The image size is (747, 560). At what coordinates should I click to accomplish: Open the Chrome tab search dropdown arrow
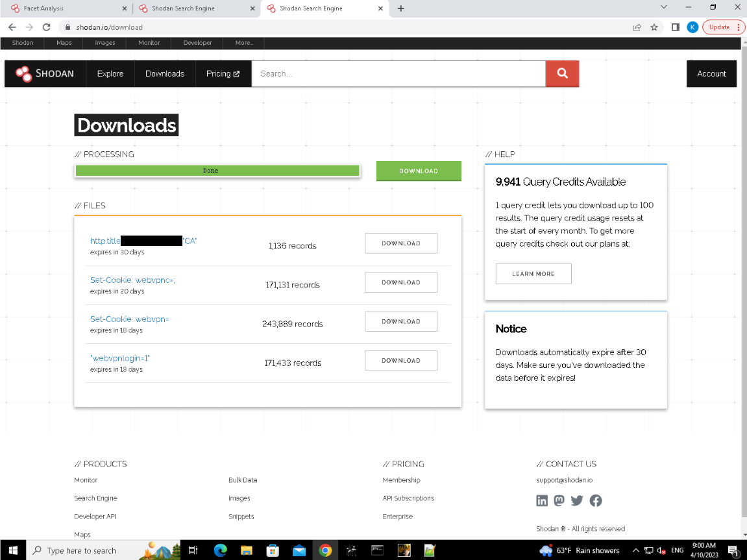click(x=664, y=7)
